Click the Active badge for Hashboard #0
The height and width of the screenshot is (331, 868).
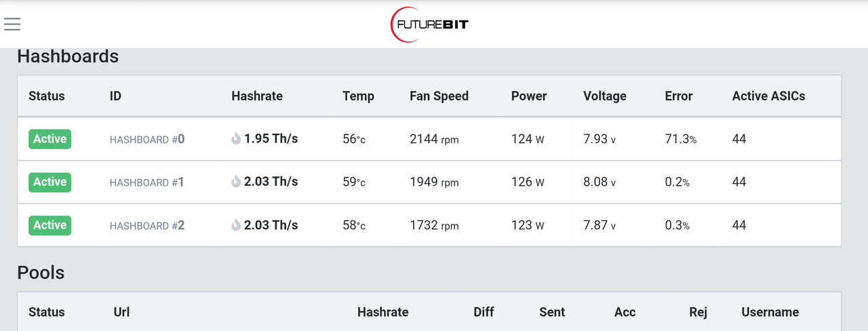[x=50, y=139]
